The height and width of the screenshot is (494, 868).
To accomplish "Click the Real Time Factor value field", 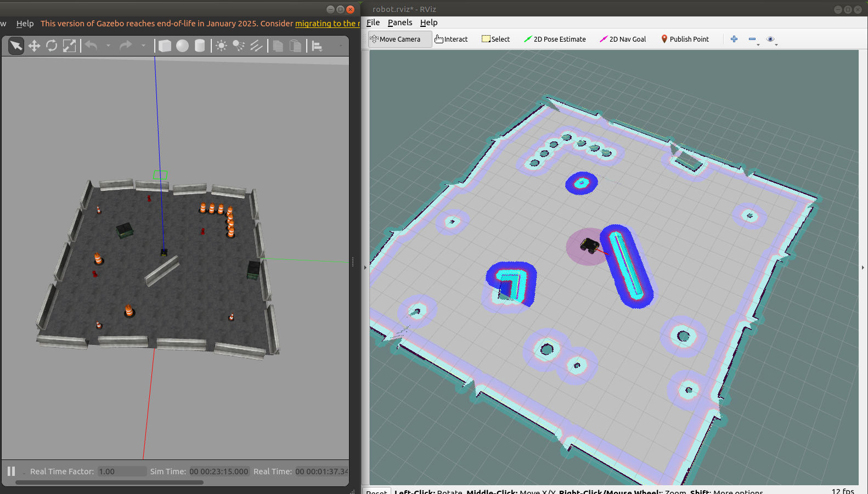I will pyautogui.click(x=122, y=472).
